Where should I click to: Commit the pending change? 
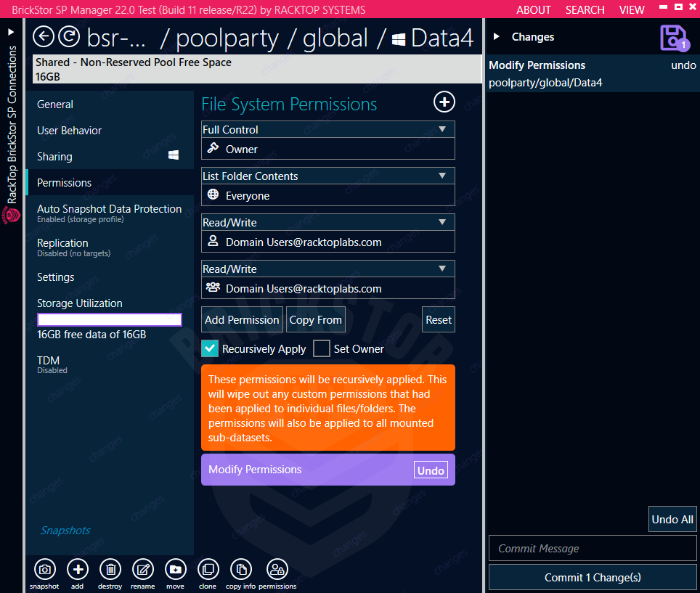[593, 577]
